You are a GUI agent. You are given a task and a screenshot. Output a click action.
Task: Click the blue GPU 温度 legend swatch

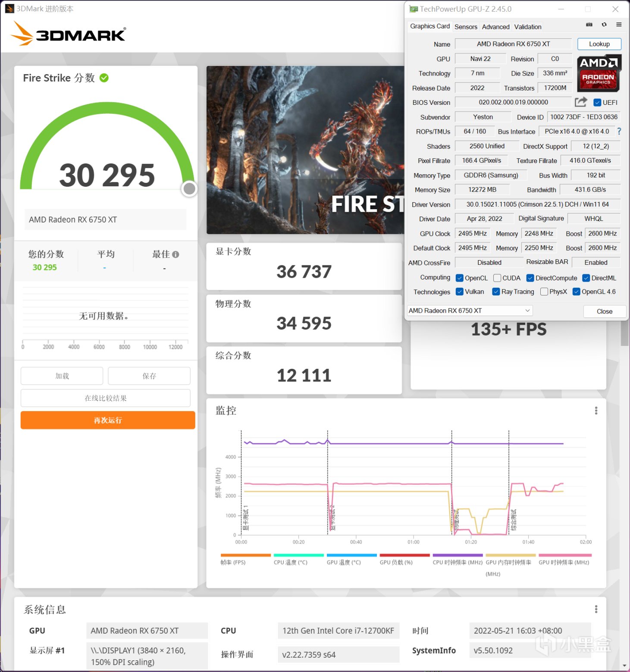pos(352,555)
